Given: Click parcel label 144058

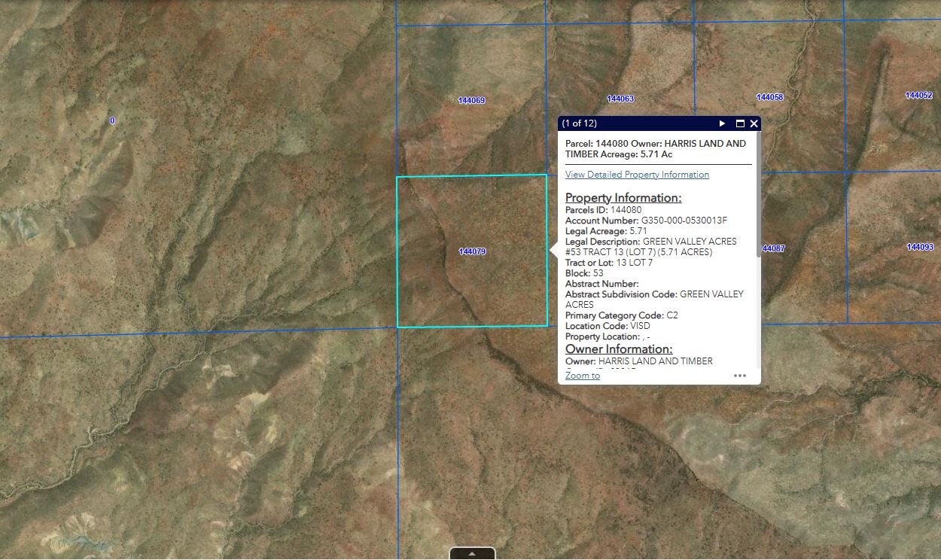Looking at the screenshot, I should tap(769, 97).
